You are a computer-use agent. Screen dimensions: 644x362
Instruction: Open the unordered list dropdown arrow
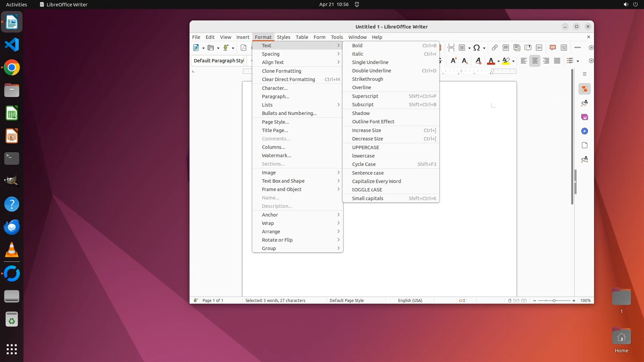[x=578, y=61]
